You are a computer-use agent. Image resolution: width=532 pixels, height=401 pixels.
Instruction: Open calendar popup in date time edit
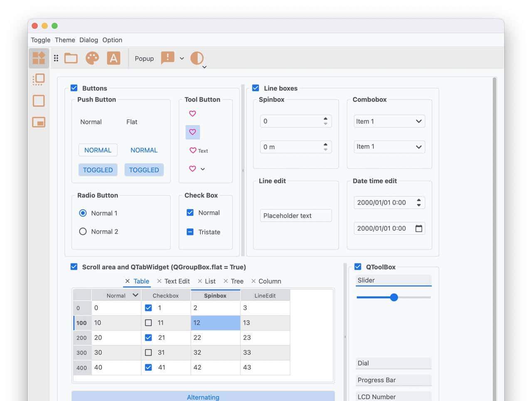pos(419,228)
